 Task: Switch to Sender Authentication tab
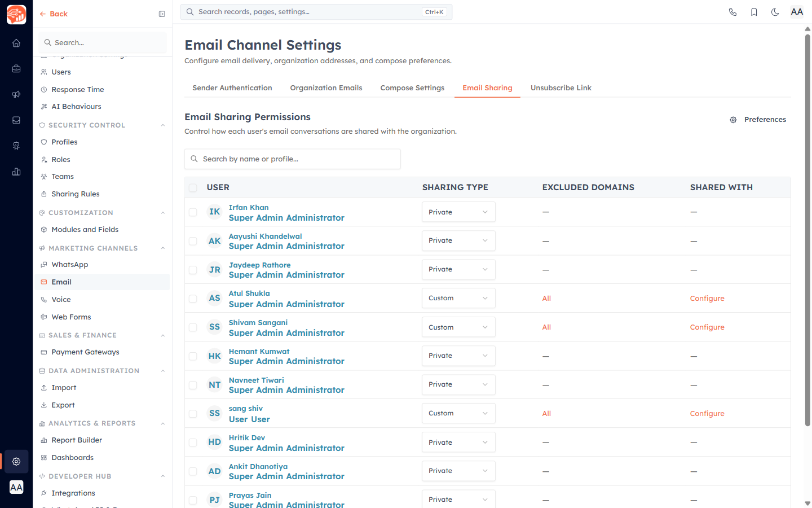[x=232, y=88]
